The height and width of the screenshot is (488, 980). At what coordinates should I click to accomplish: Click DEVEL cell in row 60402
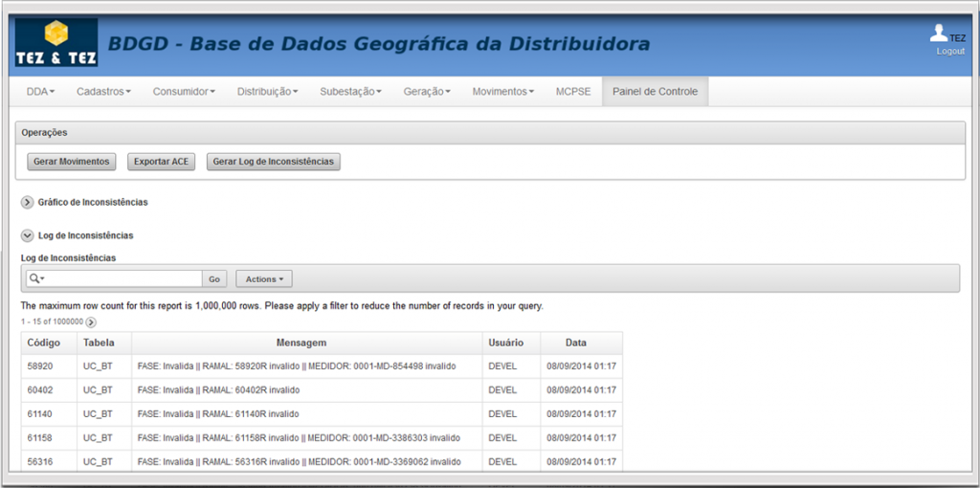tap(511, 389)
